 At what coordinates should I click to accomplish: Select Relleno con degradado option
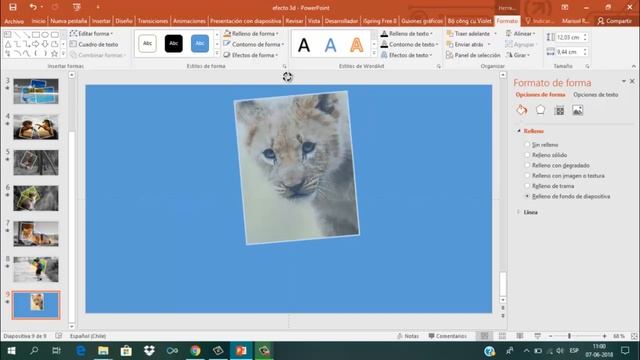tap(557, 165)
